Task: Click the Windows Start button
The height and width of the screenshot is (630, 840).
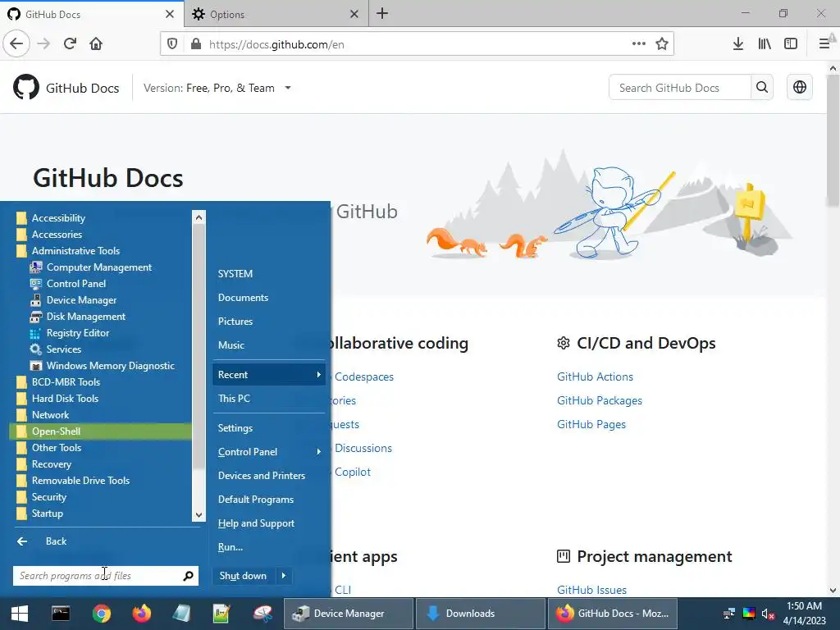Action: (20, 614)
